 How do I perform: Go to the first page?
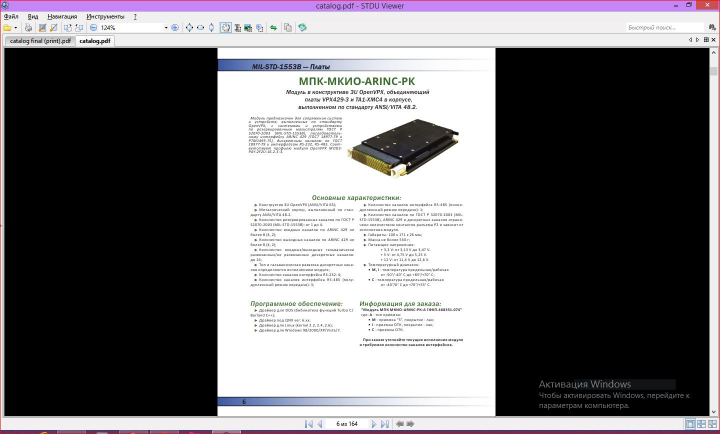309,424
